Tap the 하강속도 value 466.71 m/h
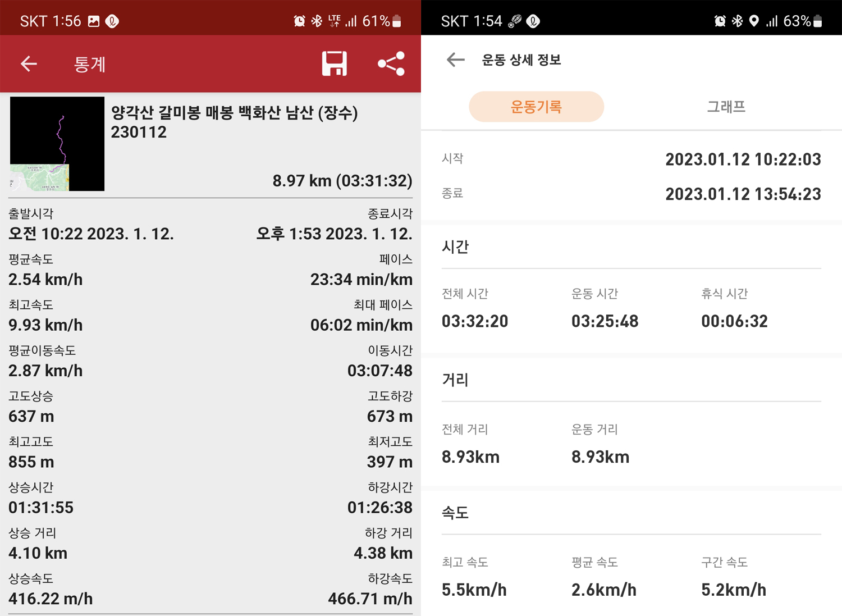842x616 pixels. click(370, 599)
